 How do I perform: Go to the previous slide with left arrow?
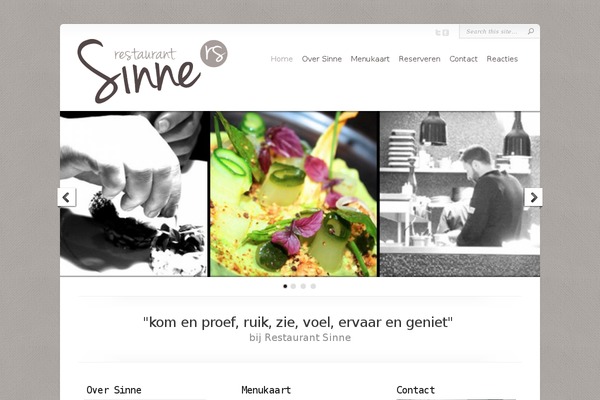[x=67, y=198]
